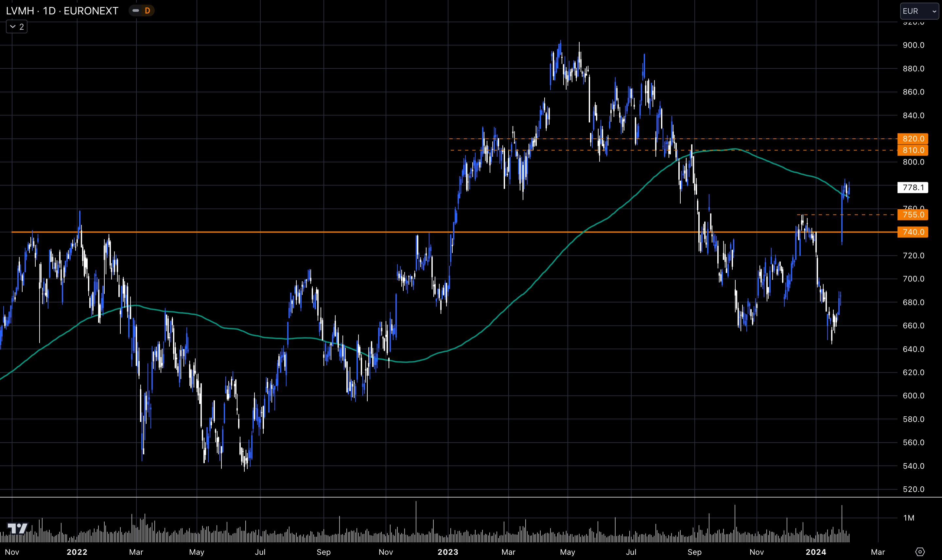Click the current price 778.1 label

coord(913,187)
